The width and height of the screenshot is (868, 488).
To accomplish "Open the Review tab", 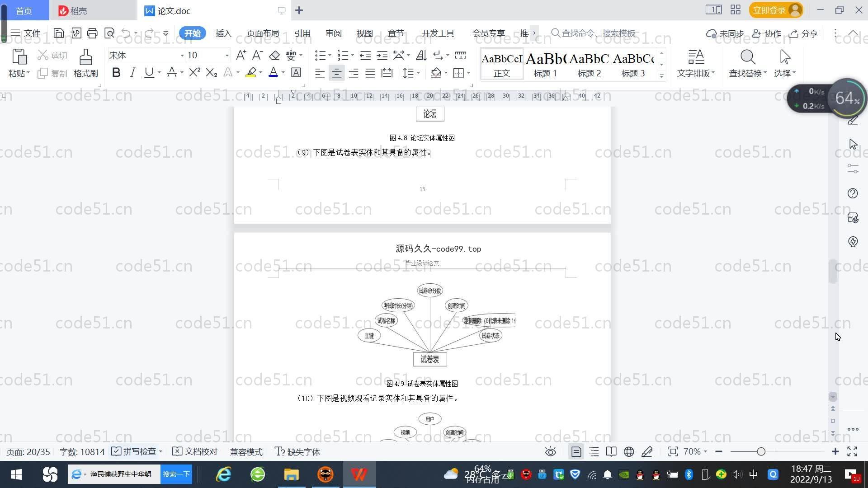I will [x=333, y=33].
